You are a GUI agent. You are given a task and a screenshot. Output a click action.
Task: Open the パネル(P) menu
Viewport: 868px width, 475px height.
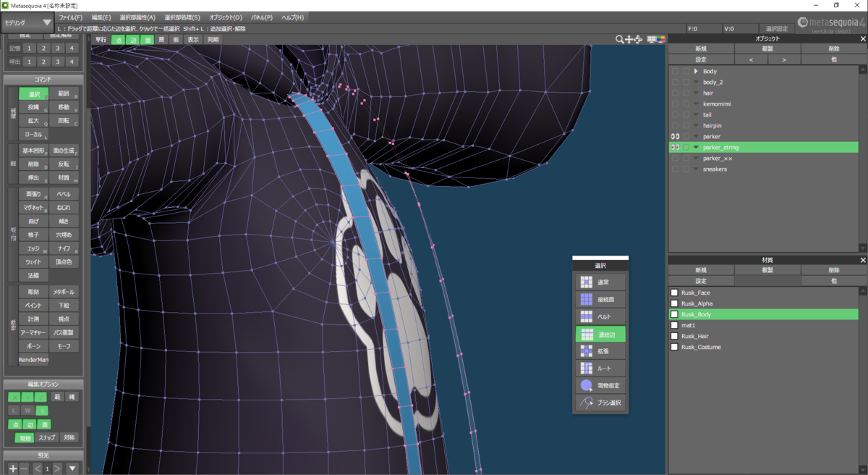click(261, 17)
